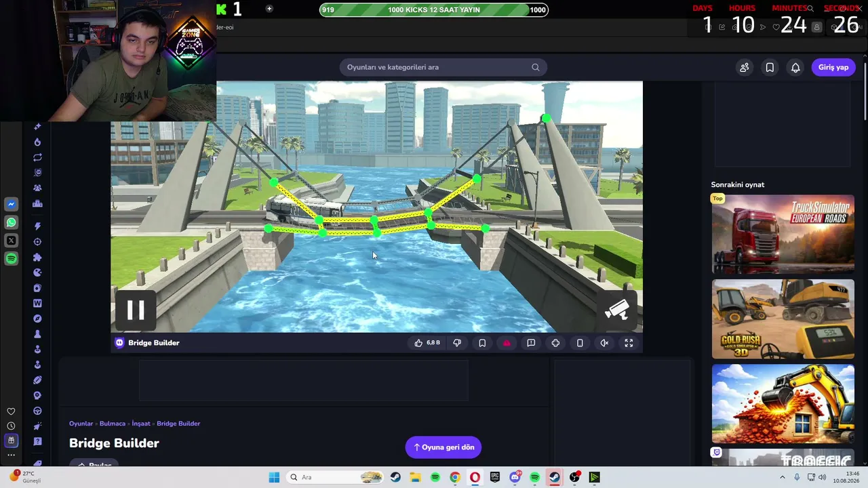
Task: Click the gift box icon in browser sidebar
Action: (11, 441)
